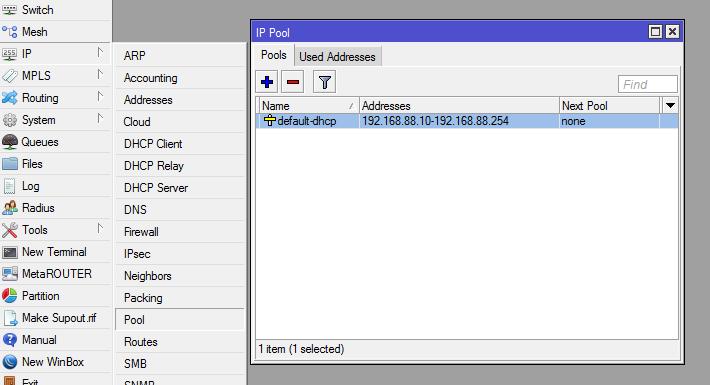Expand the IP submenu arrow
This screenshot has width=710, height=385.
[100, 53]
